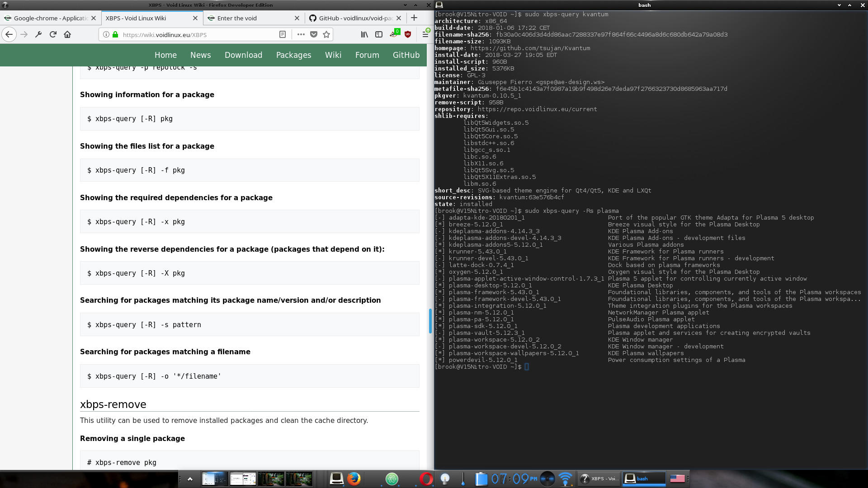
Task: Close the Enter the void tab
Action: pyautogui.click(x=297, y=18)
